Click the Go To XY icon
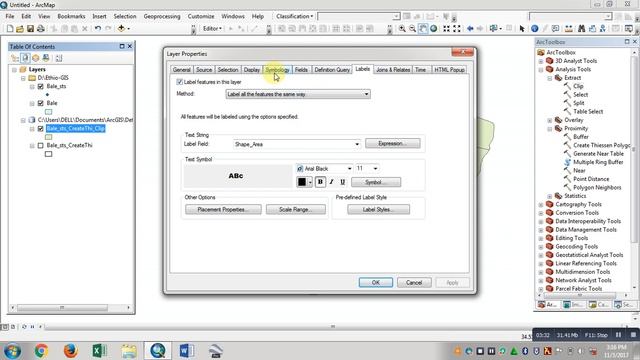Viewport: 640px width, 360px height. (602, 29)
